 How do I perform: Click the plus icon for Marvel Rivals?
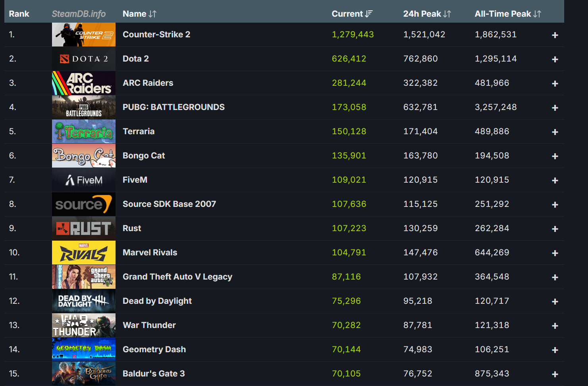(x=555, y=253)
